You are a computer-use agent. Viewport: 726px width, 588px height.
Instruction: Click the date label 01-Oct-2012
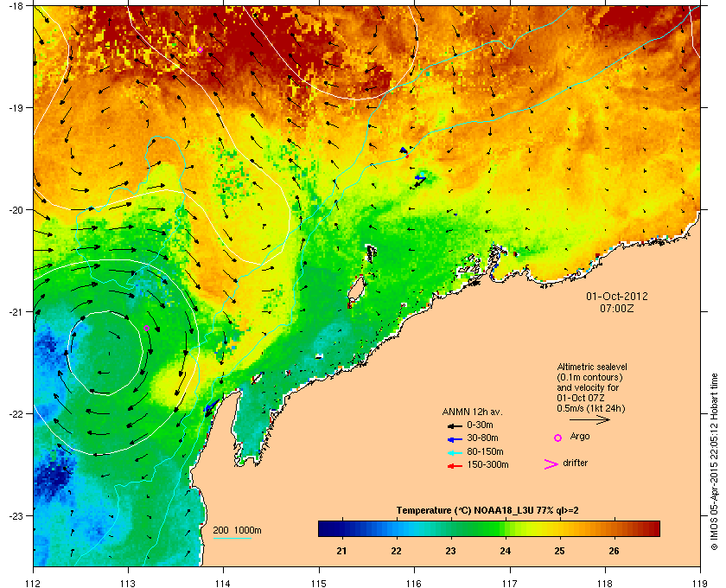pyautogui.click(x=617, y=296)
